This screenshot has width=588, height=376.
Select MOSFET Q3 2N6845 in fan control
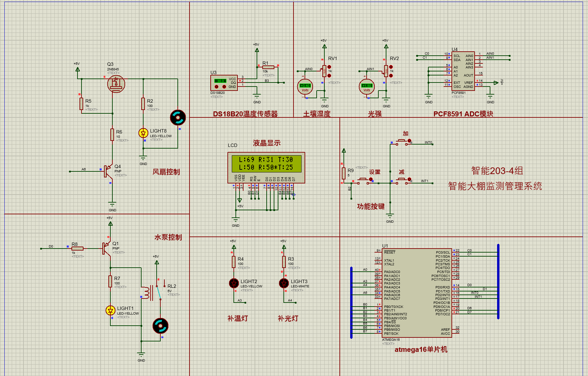[116, 84]
